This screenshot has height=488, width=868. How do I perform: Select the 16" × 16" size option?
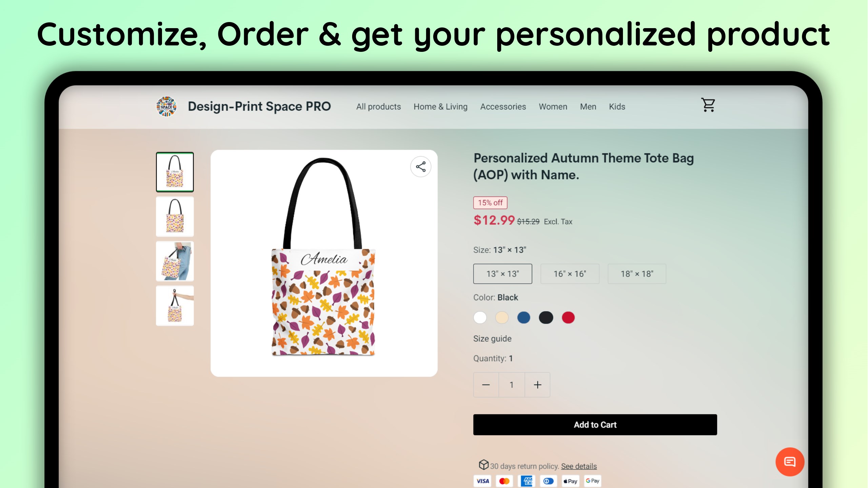[x=569, y=274]
